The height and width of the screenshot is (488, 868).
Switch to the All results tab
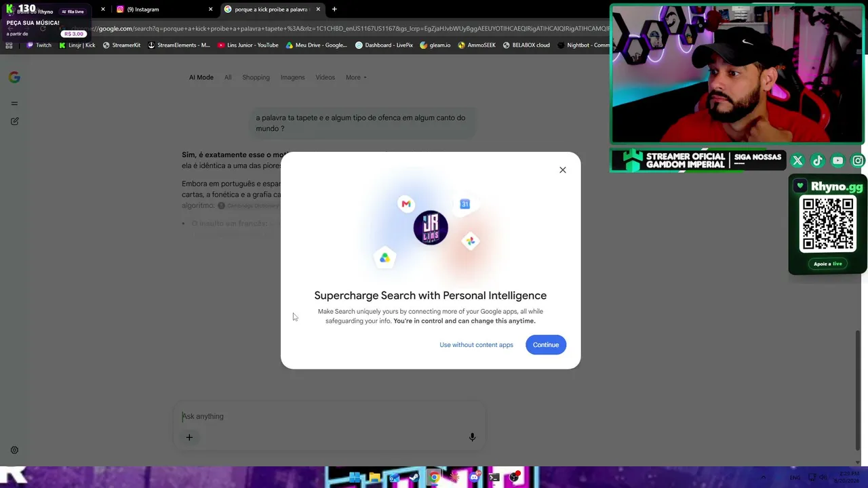point(228,77)
